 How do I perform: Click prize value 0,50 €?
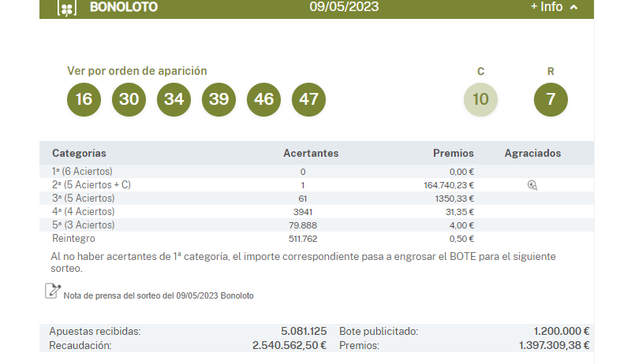point(461,239)
